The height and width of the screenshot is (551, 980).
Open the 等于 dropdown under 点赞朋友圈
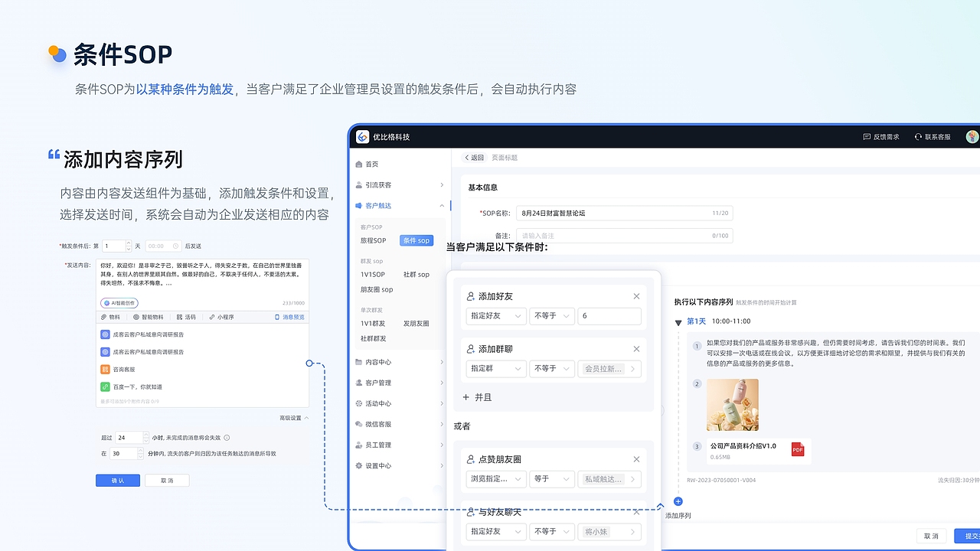[x=552, y=479]
